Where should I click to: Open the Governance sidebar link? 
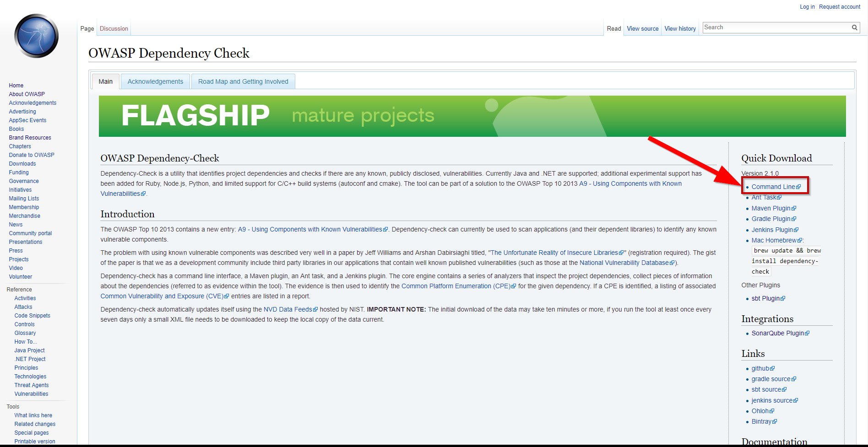24,181
